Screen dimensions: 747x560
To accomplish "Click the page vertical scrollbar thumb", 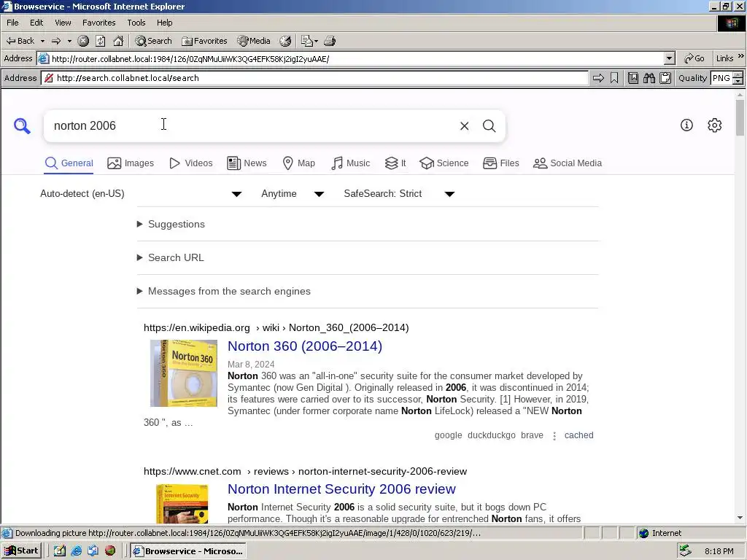I will click(x=740, y=118).
